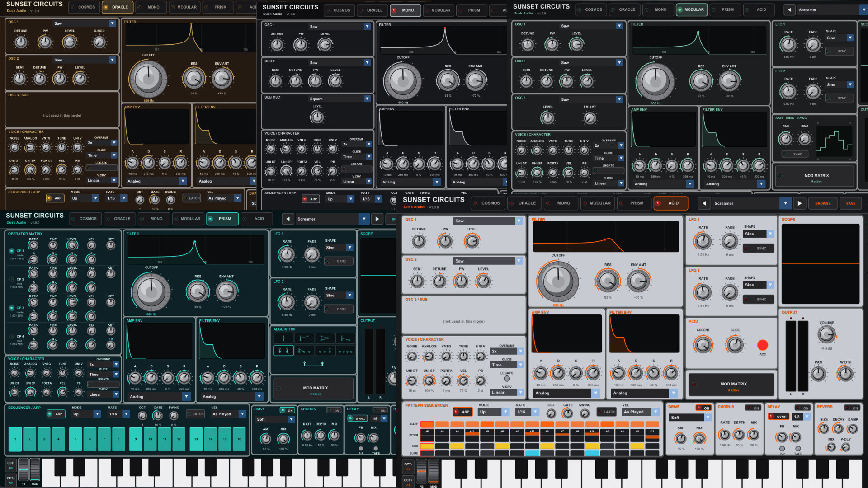Click the BROWSE button in Acid window
Viewport: 868px width, 488px height.
(x=823, y=203)
